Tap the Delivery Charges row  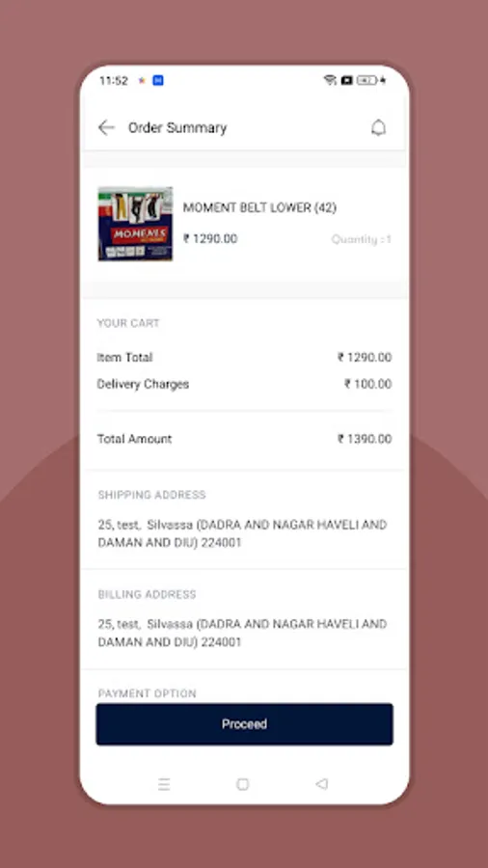[x=244, y=384]
